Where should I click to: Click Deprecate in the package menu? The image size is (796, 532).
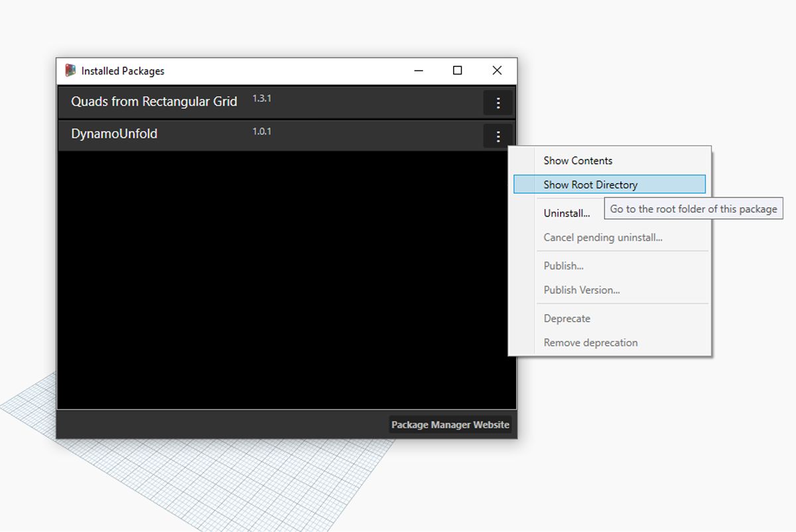pos(566,318)
